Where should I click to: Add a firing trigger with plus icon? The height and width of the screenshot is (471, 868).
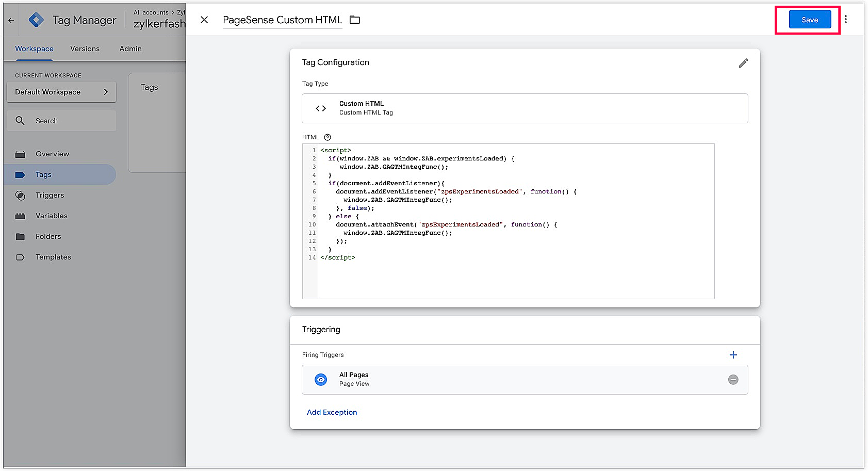pyautogui.click(x=733, y=355)
